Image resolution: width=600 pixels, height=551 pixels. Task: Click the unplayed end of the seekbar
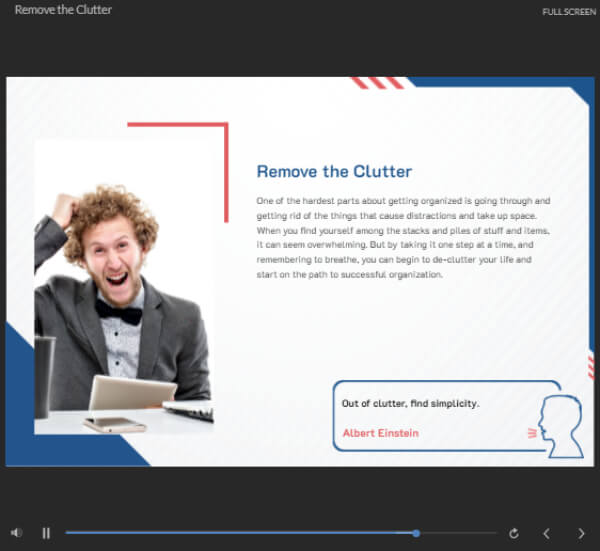pyautogui.click(x=494, y=533)
